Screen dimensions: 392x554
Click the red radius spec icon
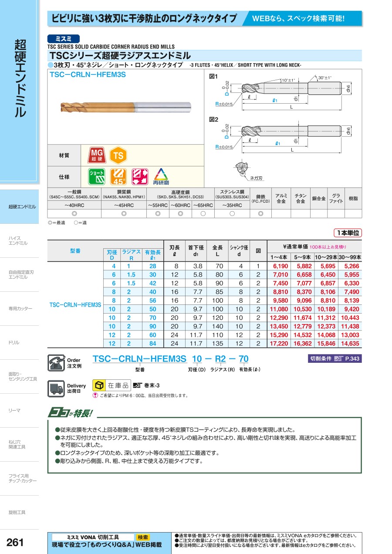coord(139,176)
